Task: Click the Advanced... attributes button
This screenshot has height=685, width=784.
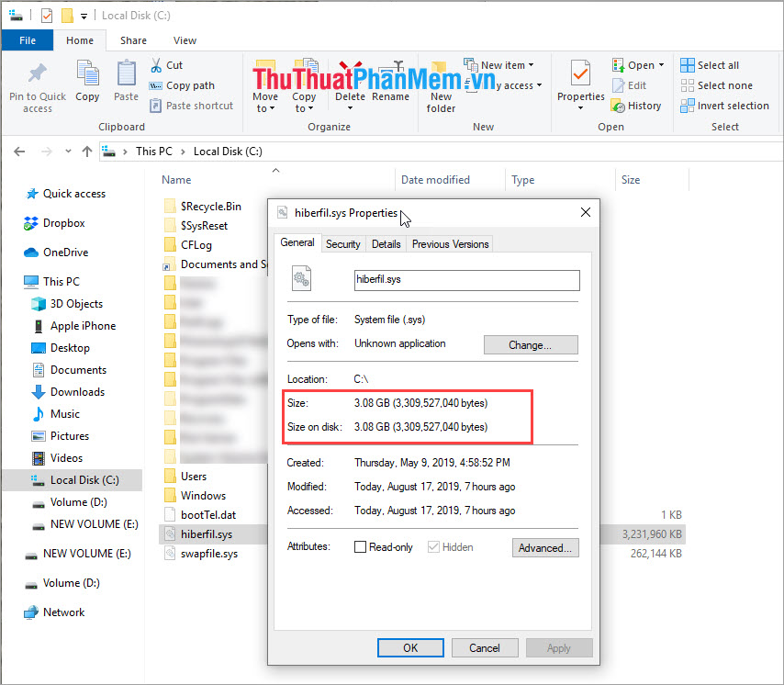Action: [545, 547]
